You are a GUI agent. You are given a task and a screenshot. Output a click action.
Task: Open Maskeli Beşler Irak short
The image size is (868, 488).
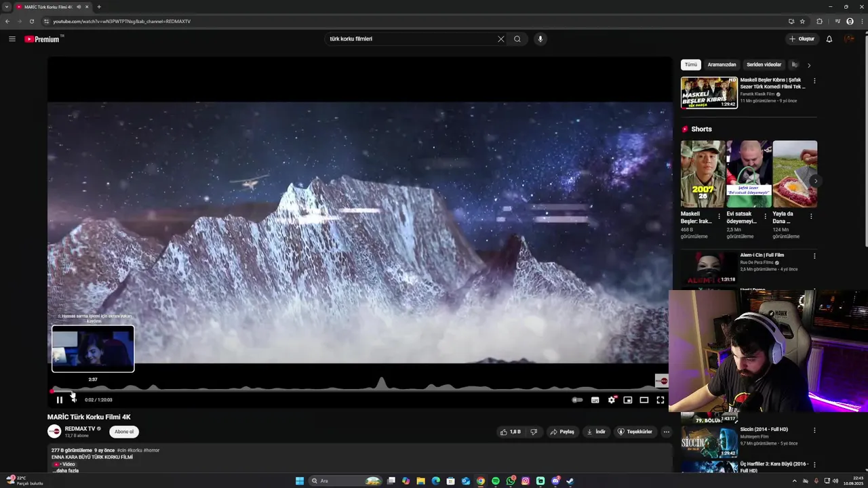[x=703, y=174]
